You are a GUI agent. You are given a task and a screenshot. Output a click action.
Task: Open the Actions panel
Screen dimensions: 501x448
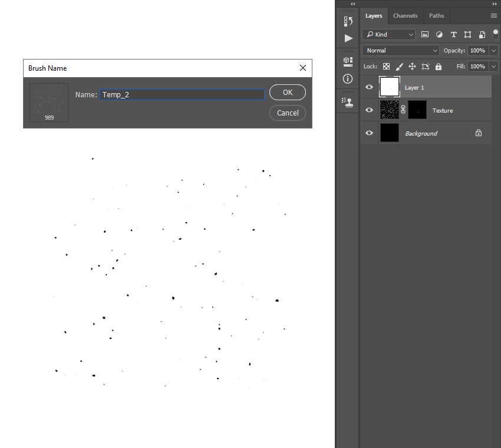(x=348, y=38)
